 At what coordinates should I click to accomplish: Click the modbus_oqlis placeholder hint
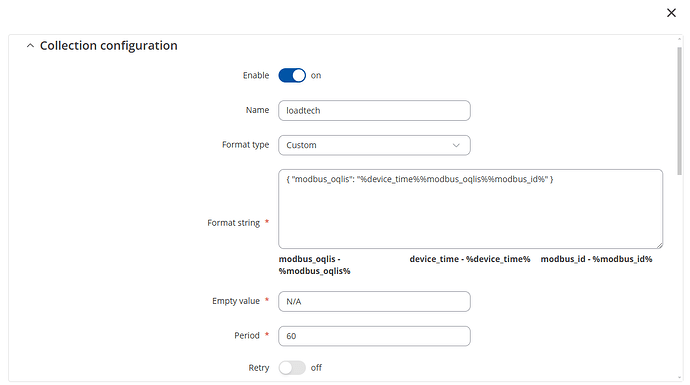coord(314,265)
